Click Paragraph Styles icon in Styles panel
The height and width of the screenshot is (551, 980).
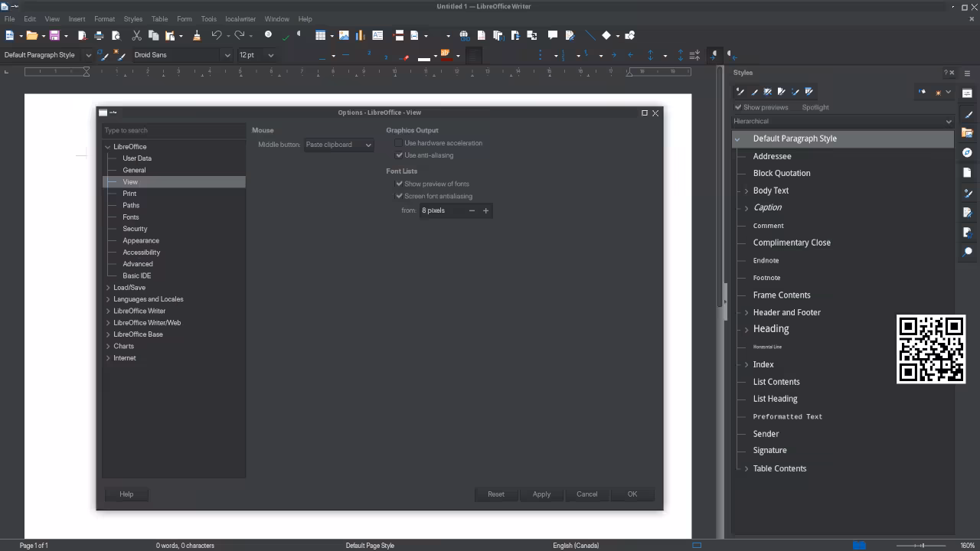(x=740, y=92)
